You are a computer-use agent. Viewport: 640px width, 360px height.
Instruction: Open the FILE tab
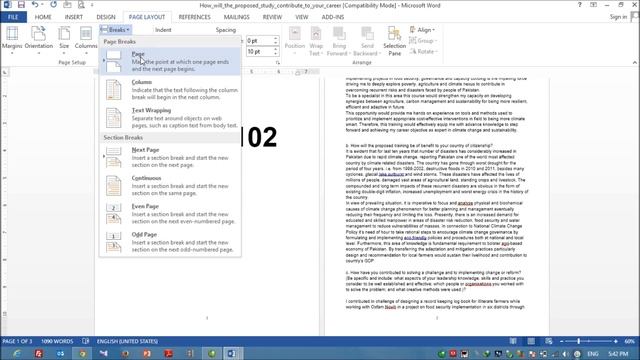point(13,17)
